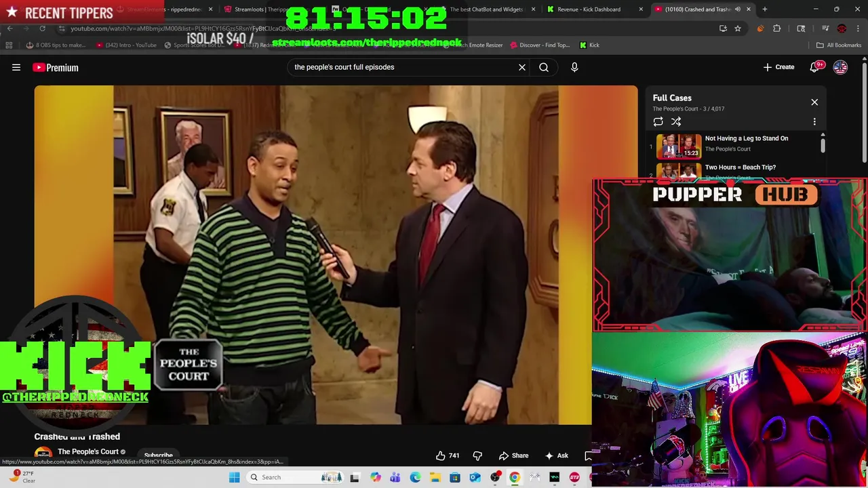Click the Ask button below video
This screenshot has width=868, height=488.
(x=556, y=455)
